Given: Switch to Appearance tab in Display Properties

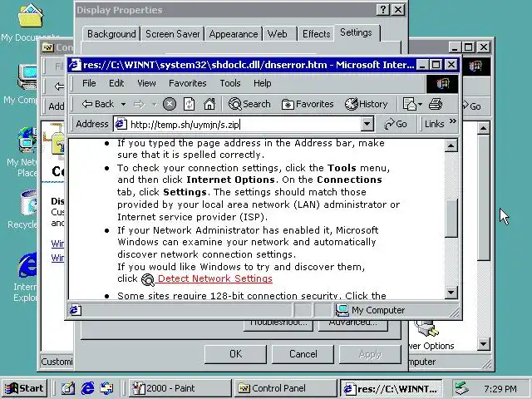Looking at the screenshot, I should [x=234, y=34].
